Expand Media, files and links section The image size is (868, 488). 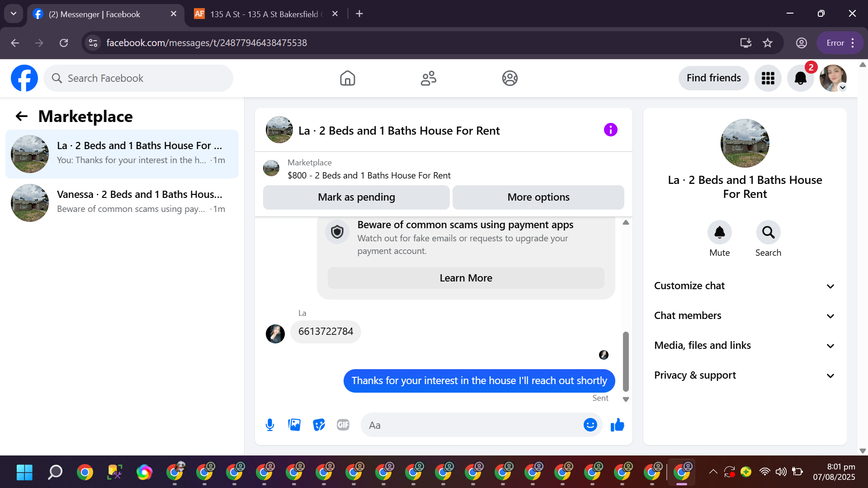[x=745, y=346]
